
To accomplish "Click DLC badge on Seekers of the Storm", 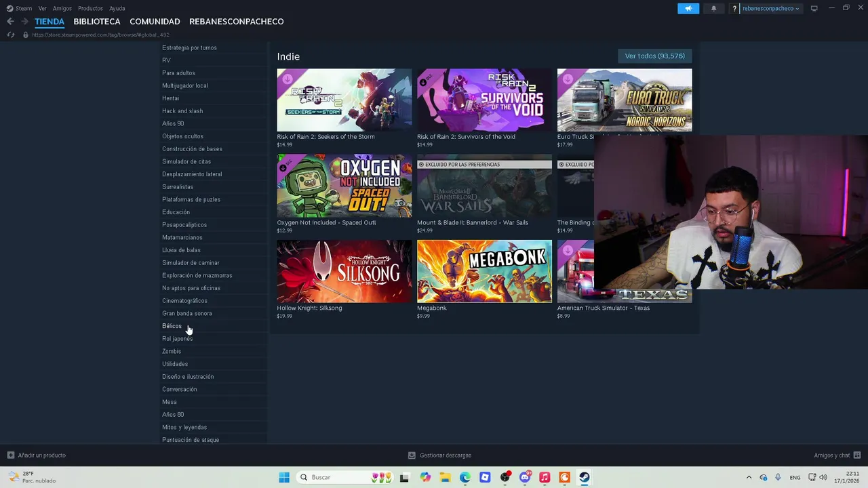I will click(287, 79).
